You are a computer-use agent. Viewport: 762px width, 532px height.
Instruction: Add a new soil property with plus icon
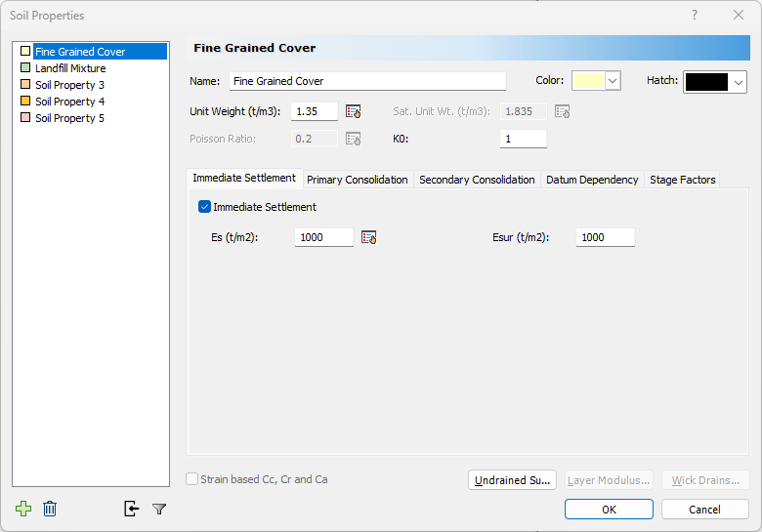(23, 509)
